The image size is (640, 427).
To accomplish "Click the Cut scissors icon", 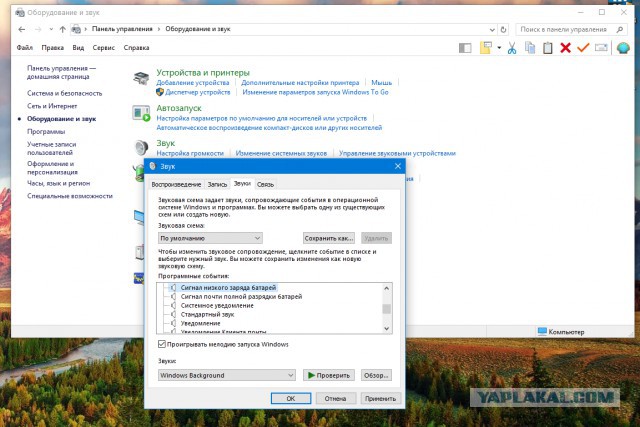I will pyautogui.click(x=512, y=48).
